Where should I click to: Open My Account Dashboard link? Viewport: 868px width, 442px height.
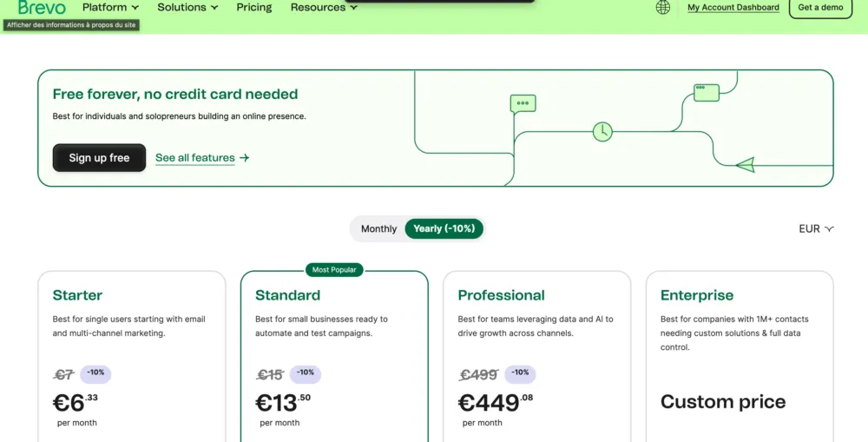[733, 8]
